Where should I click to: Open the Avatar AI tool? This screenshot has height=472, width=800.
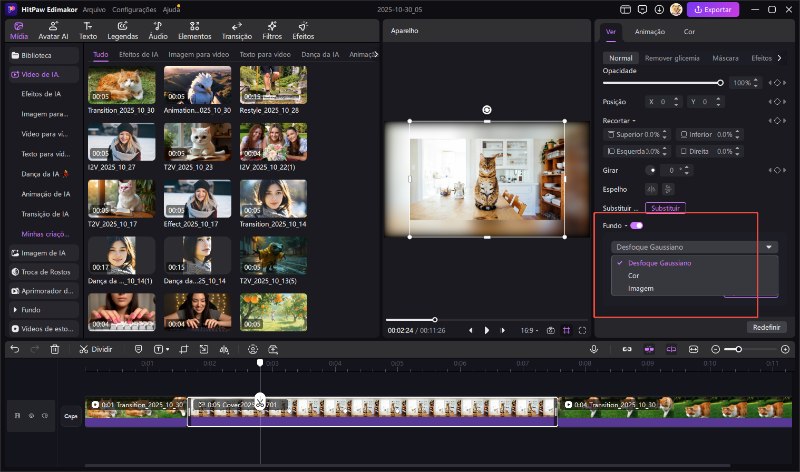pyautogui.click(x=53, y=31)
